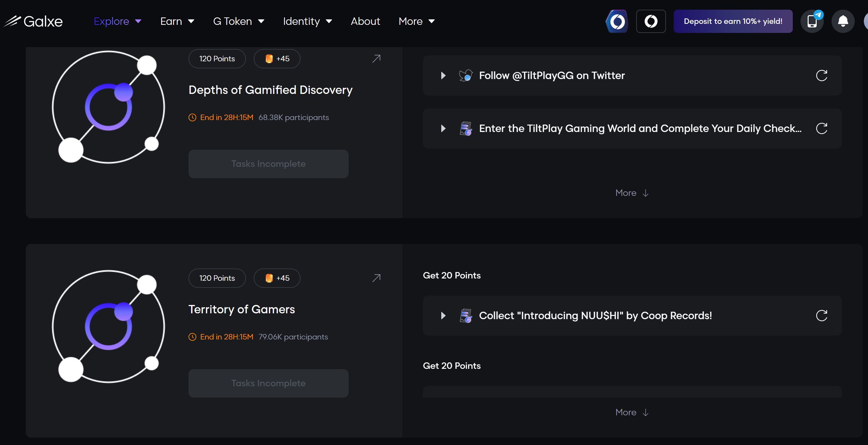
Task: Refresh the Follow @TiltPlayGG Twitter task
Action: [x=822, y=76]
